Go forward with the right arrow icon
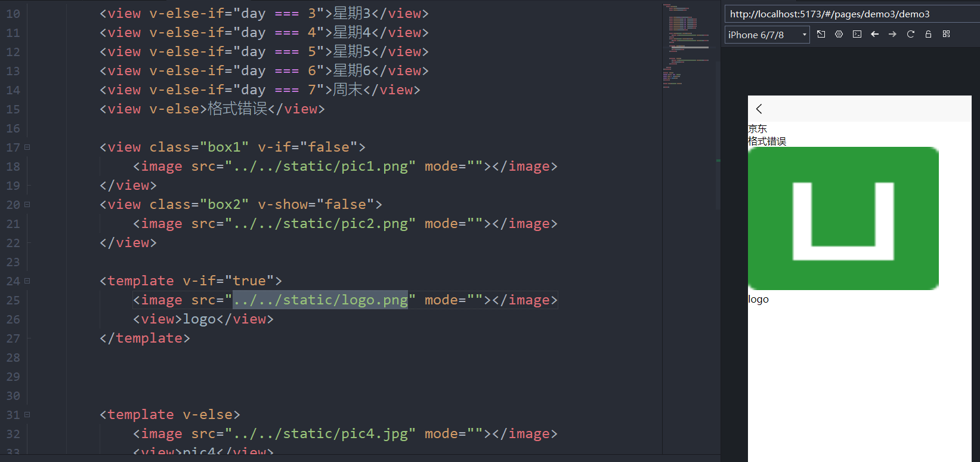The width and height of the screenshot is (980, 462). click(893, 34)
